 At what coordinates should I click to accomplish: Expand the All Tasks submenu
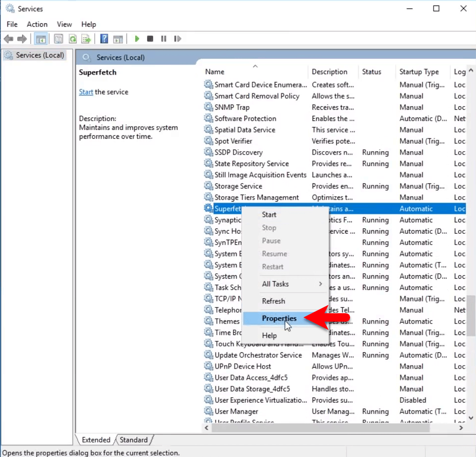[x=285, y=284]
